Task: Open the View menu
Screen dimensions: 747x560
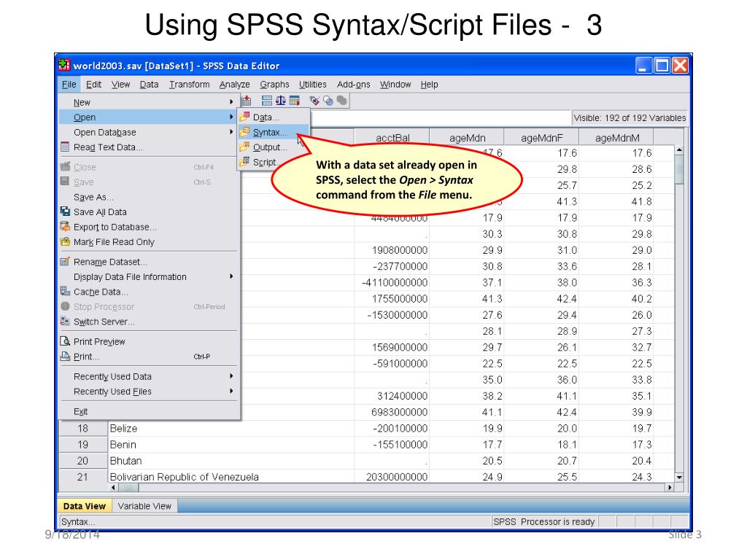Action: click(x=120, y=85)
